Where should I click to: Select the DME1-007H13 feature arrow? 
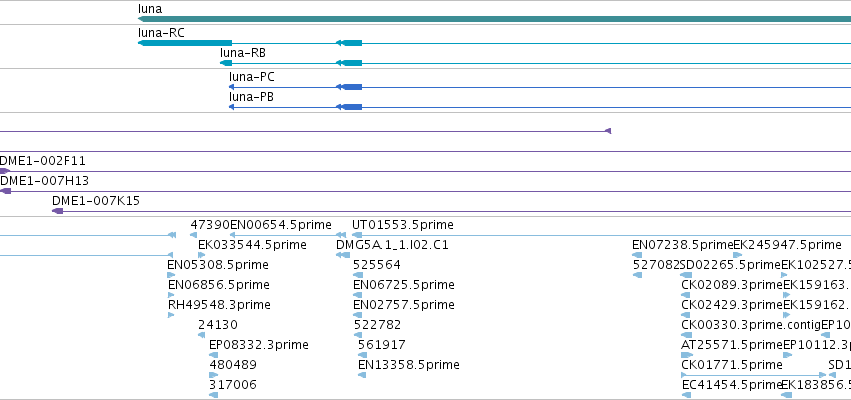click(5, 191)
